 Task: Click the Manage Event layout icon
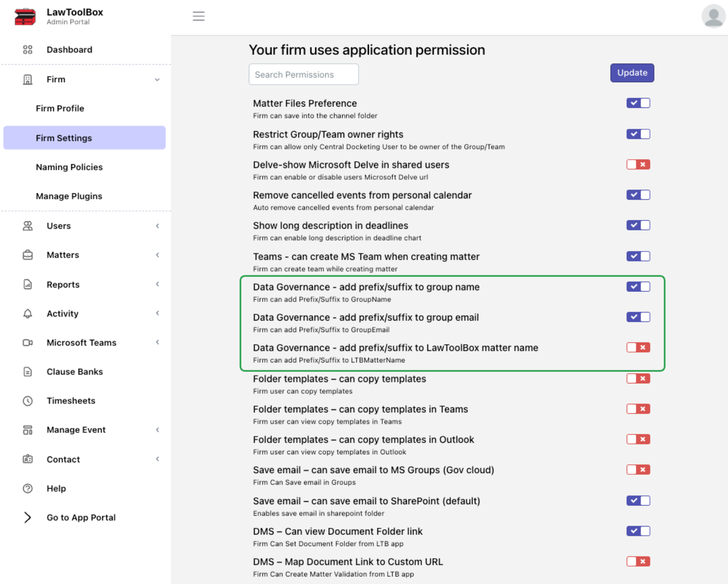point(28,430)
